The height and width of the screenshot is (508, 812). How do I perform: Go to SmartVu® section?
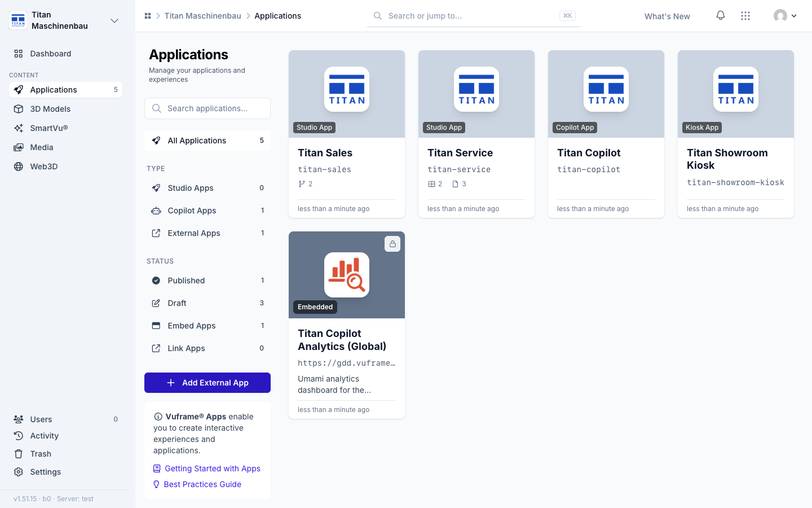(65, 128)
